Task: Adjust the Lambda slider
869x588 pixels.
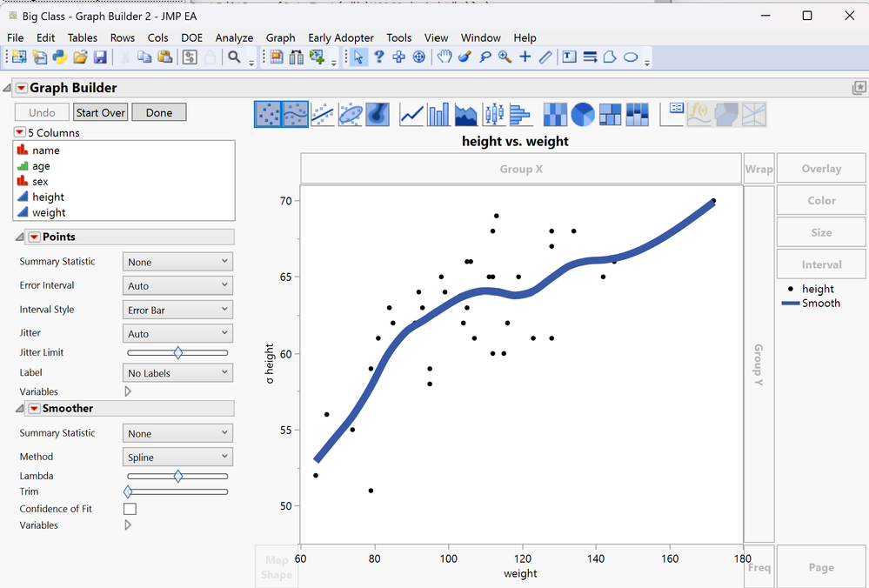Action: (x=177, y=476)
